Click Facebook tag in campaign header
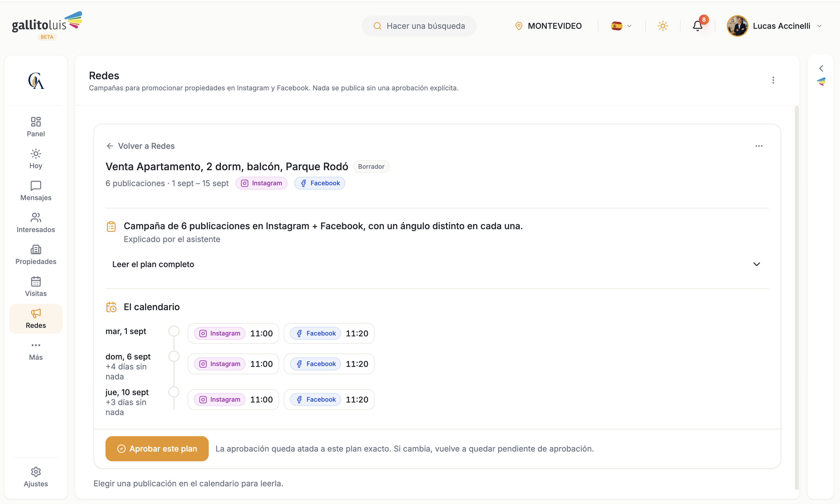840x504 pixels. click(x=320, y=183)
